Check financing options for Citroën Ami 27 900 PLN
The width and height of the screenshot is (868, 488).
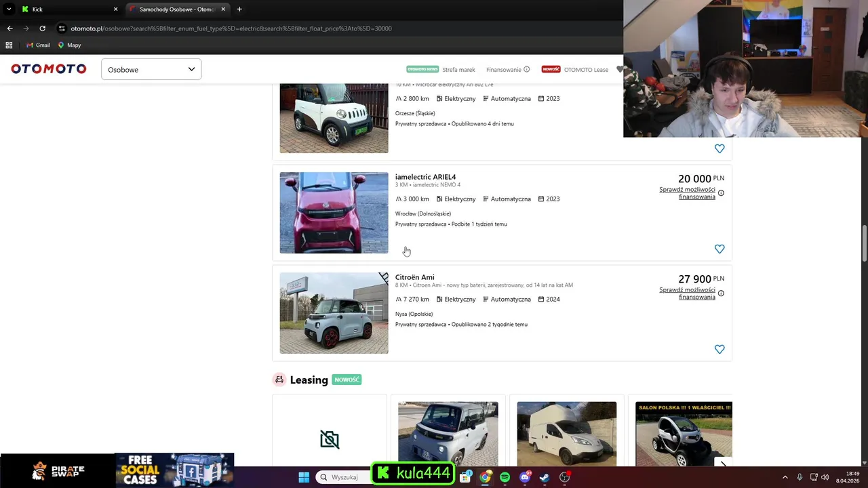687,293
